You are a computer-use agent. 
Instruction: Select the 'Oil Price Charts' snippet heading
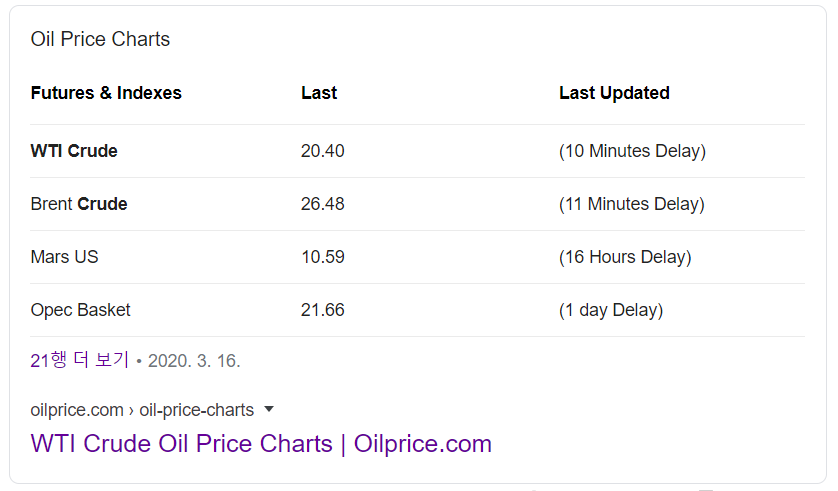pyautogui.click(x=100, y=39)
